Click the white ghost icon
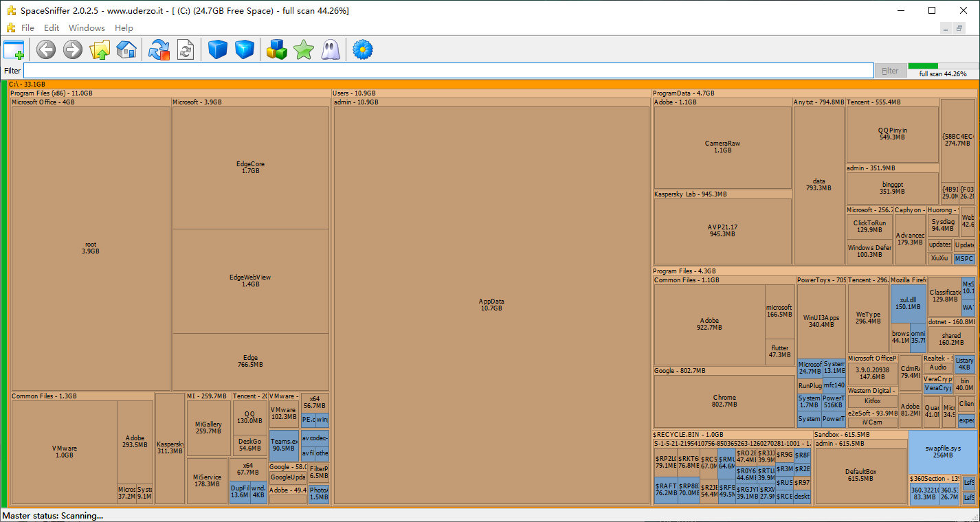 point(331,49)
